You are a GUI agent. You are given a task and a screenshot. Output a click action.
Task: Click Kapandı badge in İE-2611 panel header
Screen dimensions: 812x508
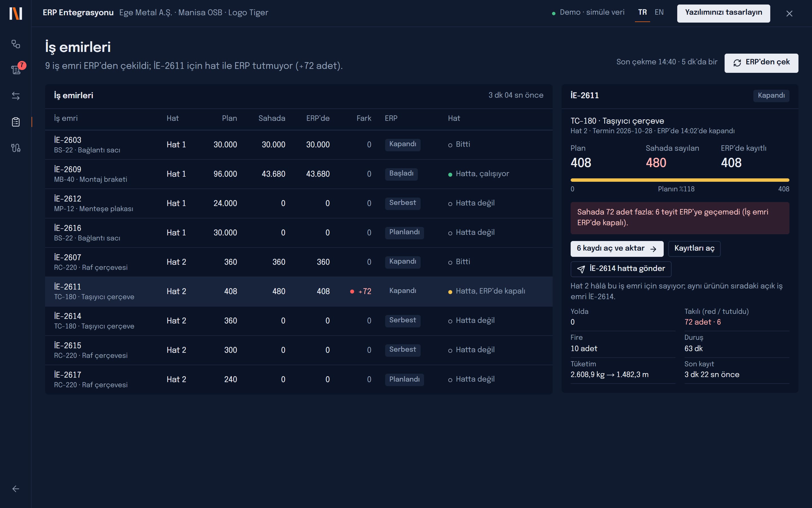771,96
